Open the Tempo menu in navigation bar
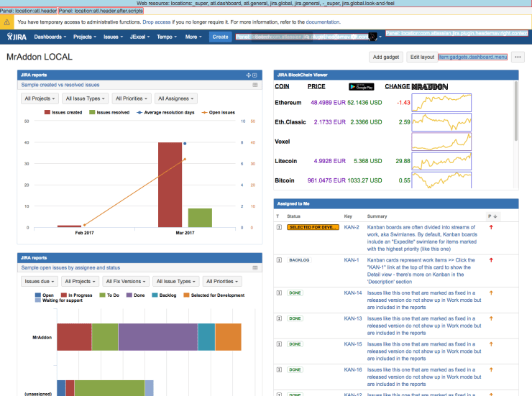This screenshot has height=396, width=532. pos(168,37)
